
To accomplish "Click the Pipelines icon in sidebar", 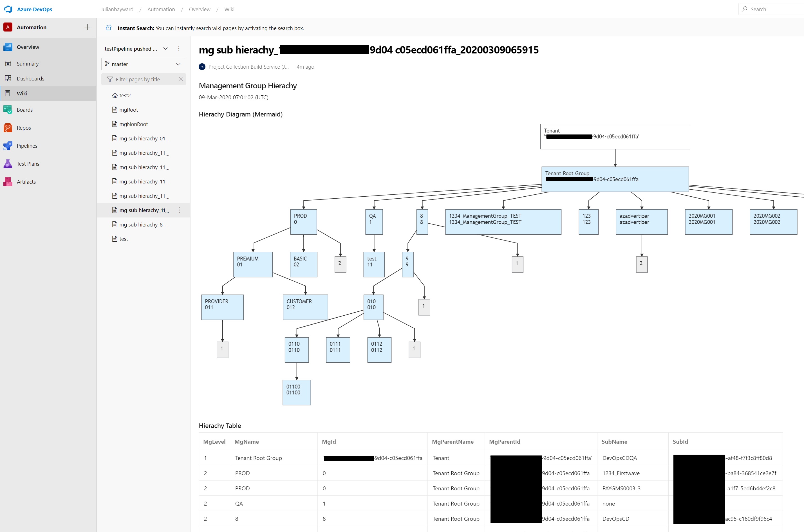I will [x=8, y=145].
